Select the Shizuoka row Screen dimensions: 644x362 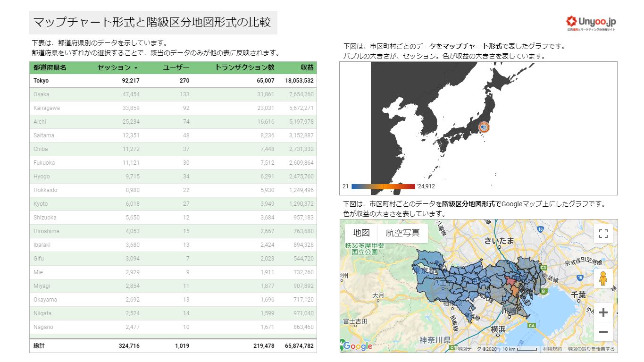[x=173, y=218]
